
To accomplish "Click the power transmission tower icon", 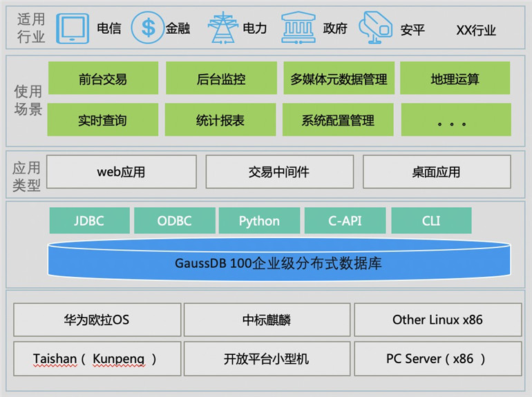I will [x=223, y=28].
